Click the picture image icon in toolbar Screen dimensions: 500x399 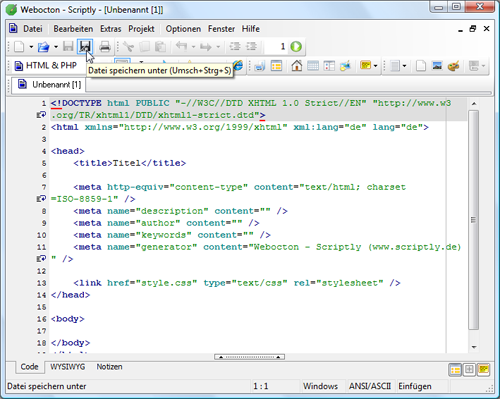point(437,65)
